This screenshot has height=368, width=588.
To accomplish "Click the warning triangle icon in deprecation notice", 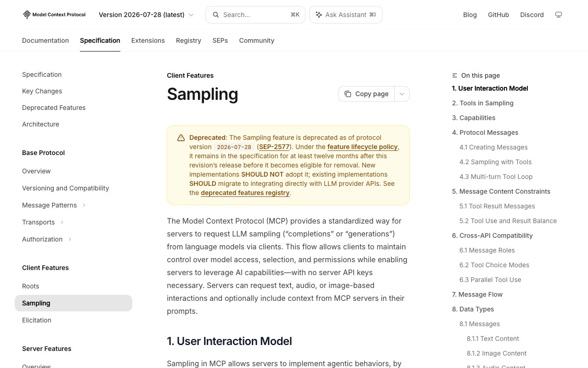I will tap(181, 138).
